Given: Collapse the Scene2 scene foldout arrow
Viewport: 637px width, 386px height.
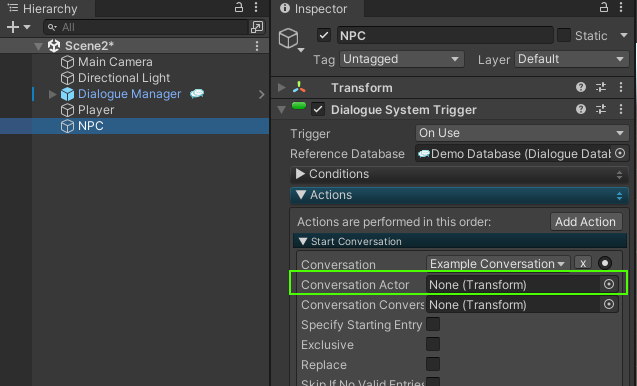Looking at the screenshot, I should coord(39,46).
